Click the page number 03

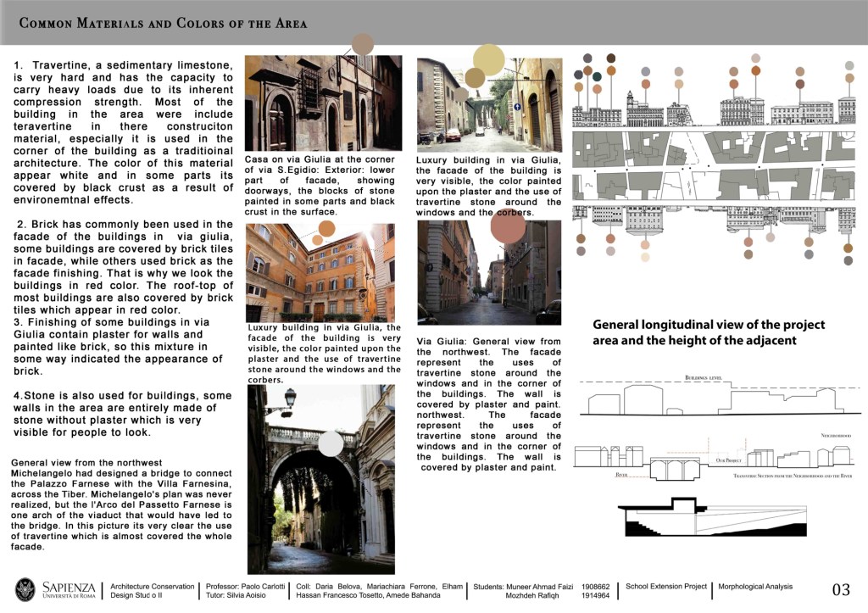[840, 590]
